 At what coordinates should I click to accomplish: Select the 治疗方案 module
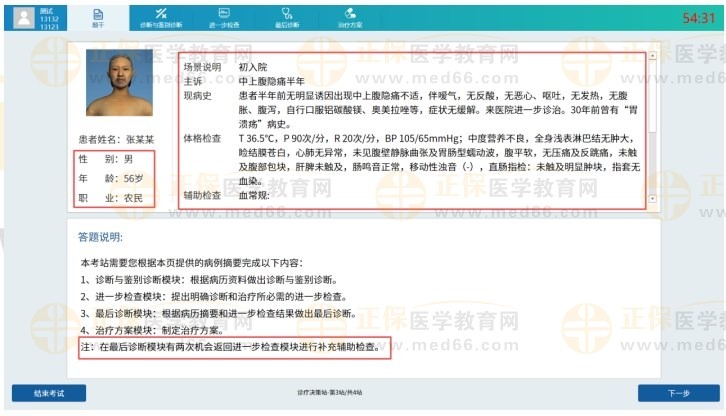[x=350, y=17]
